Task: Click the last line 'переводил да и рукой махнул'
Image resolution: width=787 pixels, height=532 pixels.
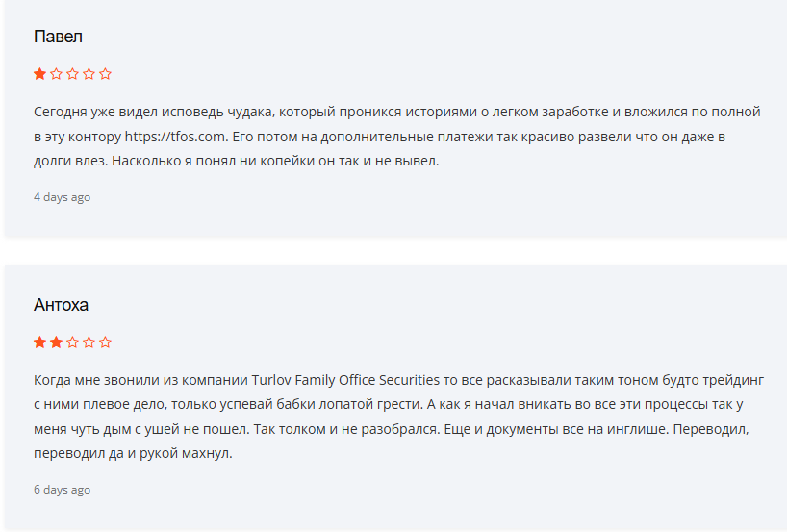Action: (132, 454)
